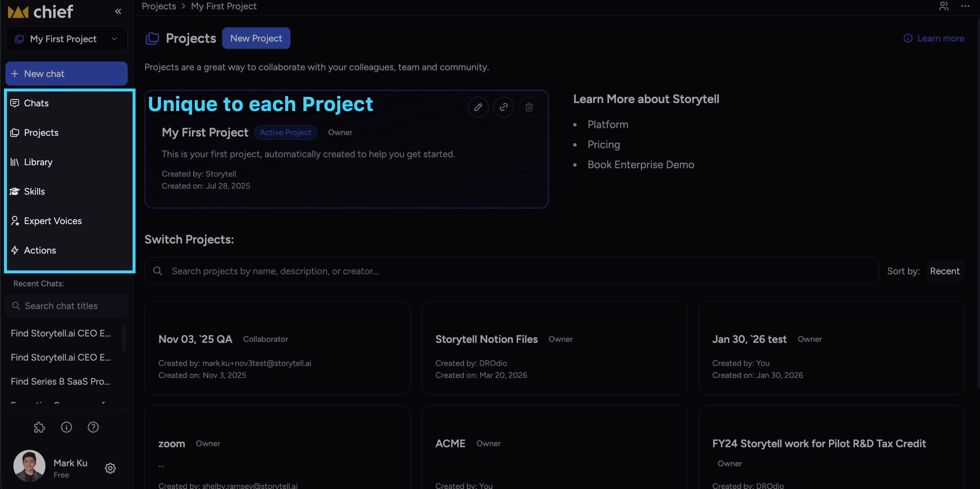The width and height of the screenshot is (980, 489).
Task: Click the plus icon on New chat
Action: 15,74
